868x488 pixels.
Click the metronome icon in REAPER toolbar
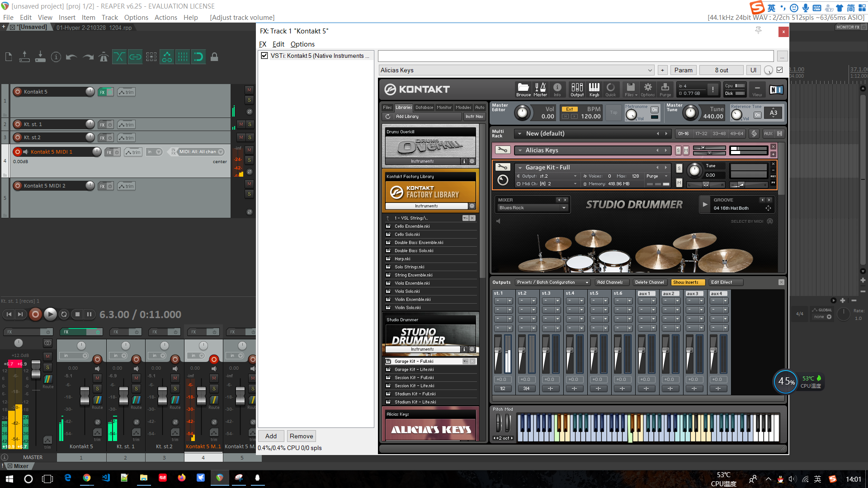(x=104, y=57)
